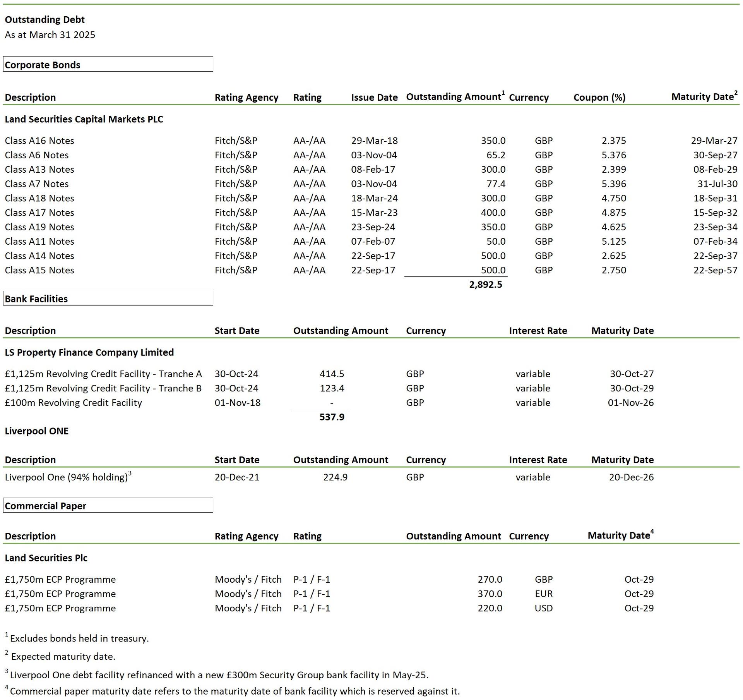Select issue date "15-Mar-23"
The width and height of the screenshot is (743, 700).
coord(374,213)
